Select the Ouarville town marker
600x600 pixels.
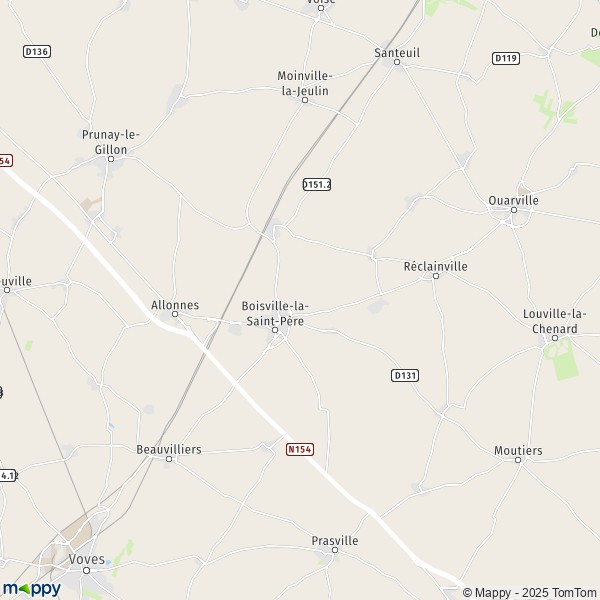(x=514, y=210)
